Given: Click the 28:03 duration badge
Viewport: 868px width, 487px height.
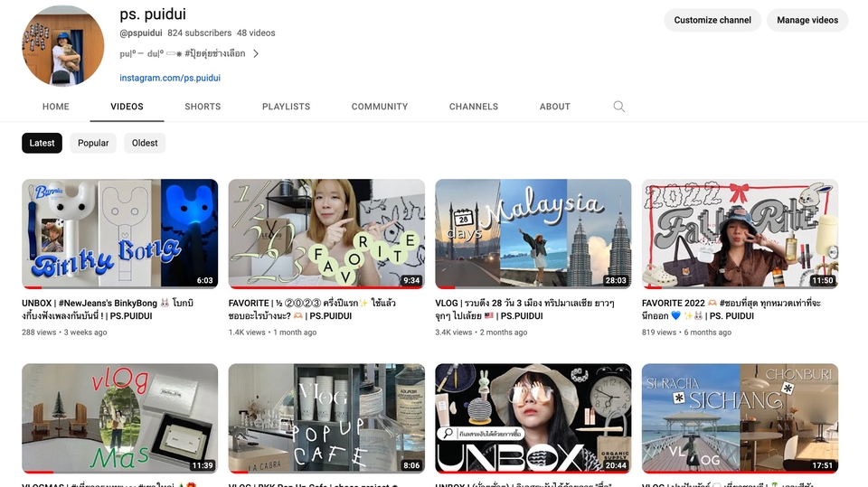Looking at the screenshot, I should click(616, 281).
